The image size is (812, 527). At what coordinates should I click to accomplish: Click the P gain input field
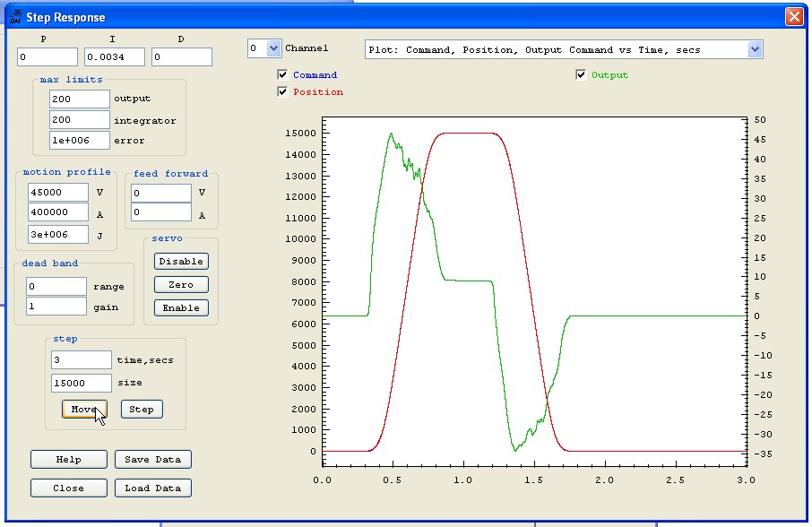47,57
